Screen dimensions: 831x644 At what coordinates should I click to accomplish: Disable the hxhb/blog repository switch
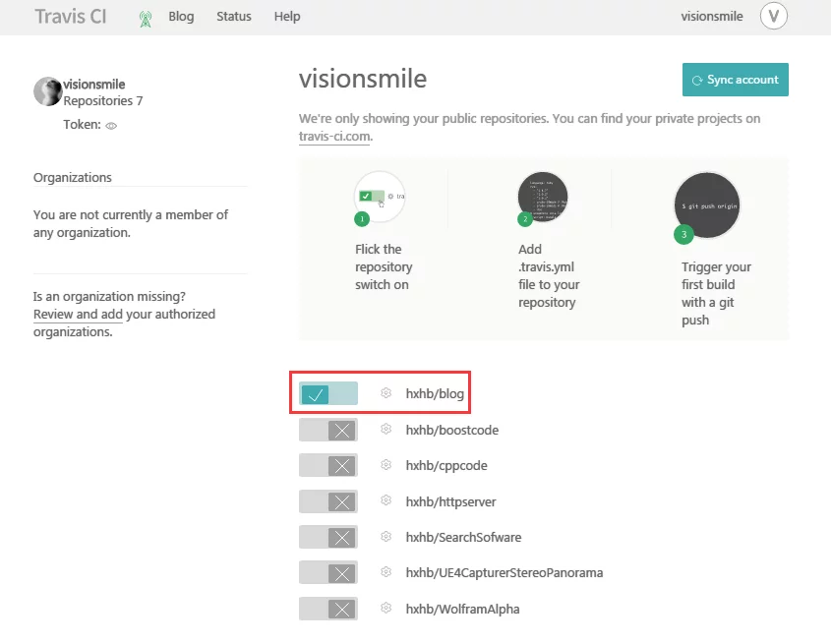pos(328,394)
